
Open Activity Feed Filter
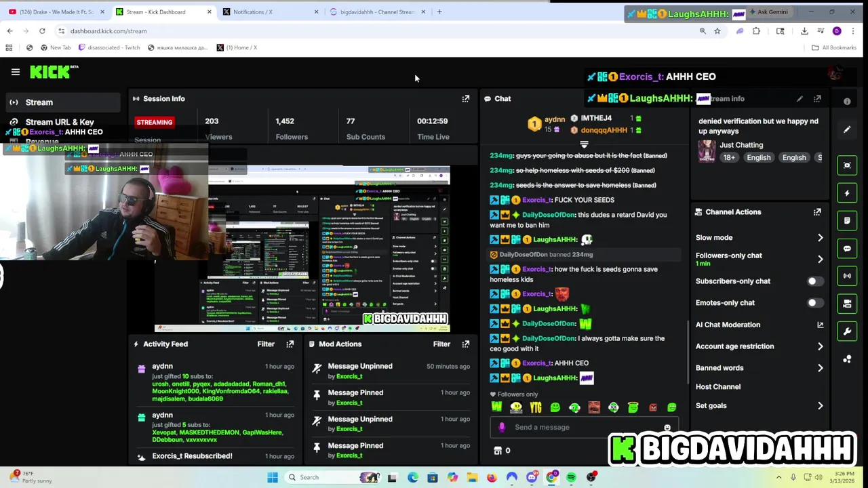coord(266,344)
